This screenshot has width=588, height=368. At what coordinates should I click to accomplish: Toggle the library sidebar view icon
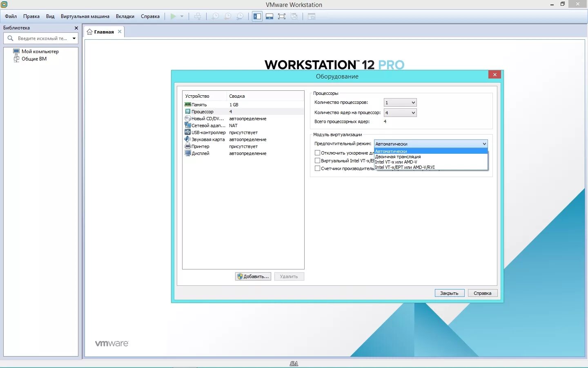257,16
